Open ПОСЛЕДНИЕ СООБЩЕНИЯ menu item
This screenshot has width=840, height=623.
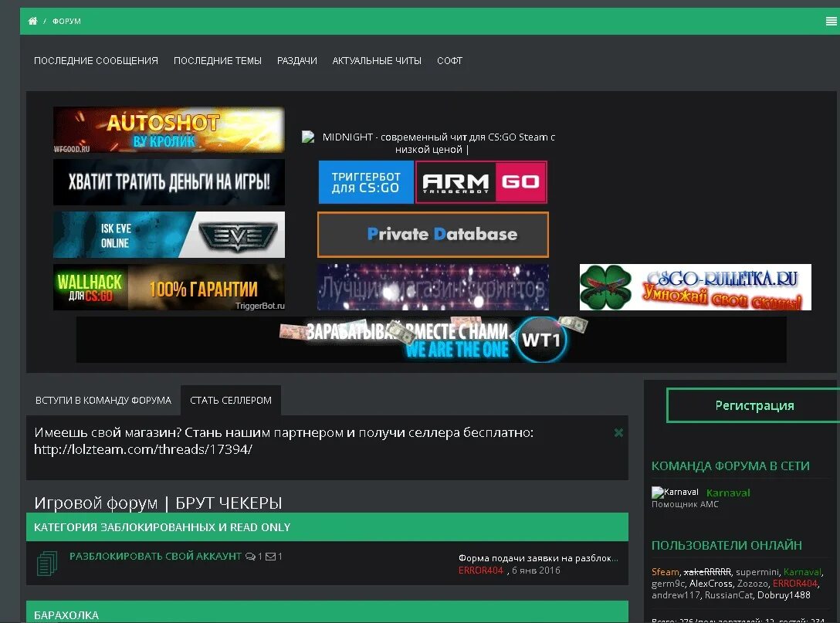pyautogui.click(x=96, y=60)
